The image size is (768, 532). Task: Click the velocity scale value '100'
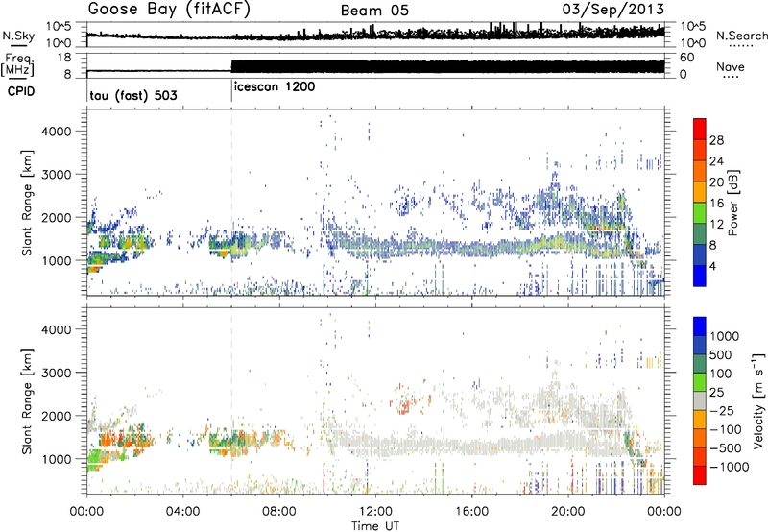point(721,374)
